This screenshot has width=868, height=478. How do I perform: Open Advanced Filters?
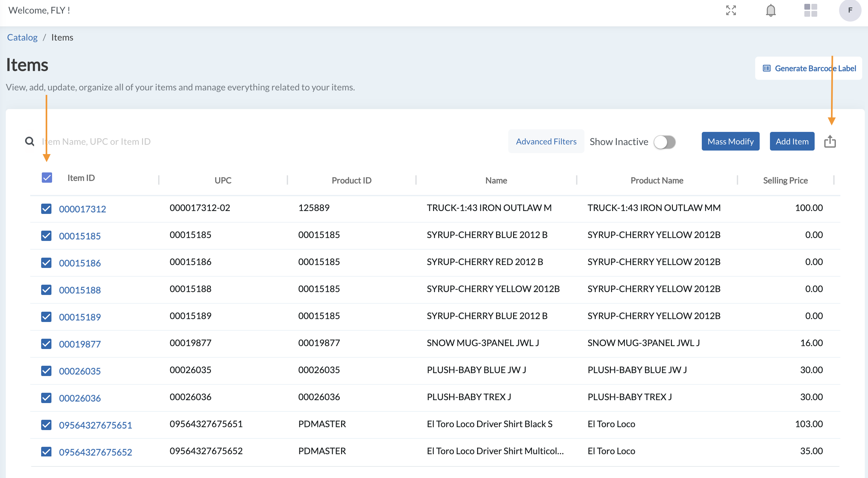pyautogui.click(x=546, y=141)
